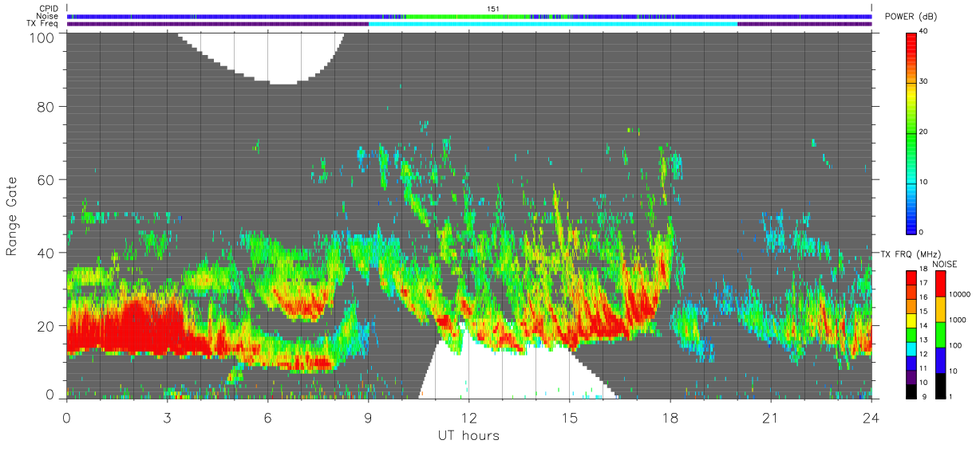Click the '3' UT hours tick label

[167, 418]
